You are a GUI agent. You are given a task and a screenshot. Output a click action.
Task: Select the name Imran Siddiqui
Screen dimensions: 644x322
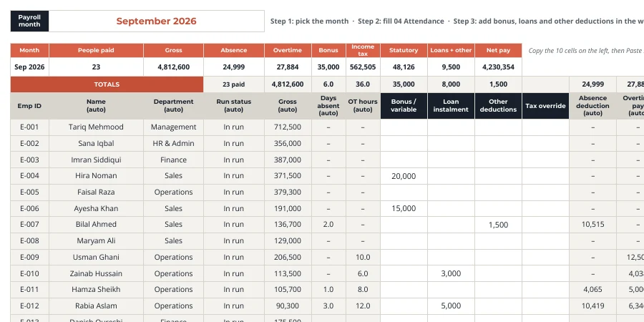[96, 160]
